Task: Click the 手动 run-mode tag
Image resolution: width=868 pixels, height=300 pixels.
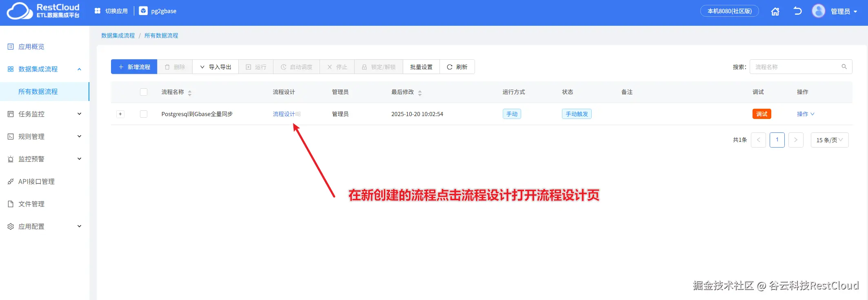Action: pyautogui.click(x=512, y=114)
